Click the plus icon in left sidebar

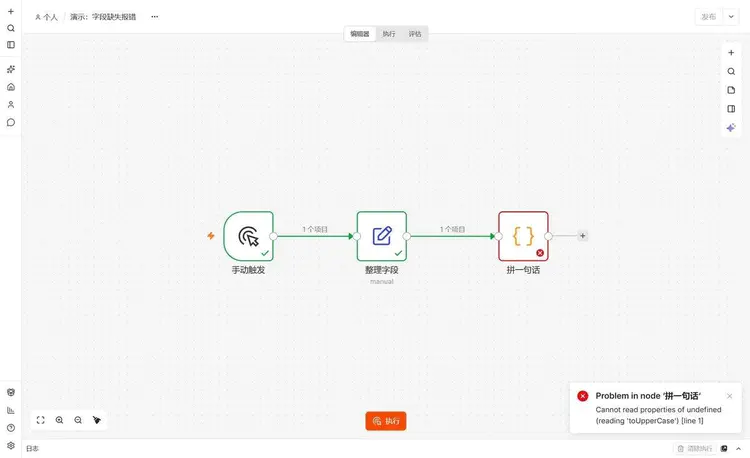click(x=11, y=11)
